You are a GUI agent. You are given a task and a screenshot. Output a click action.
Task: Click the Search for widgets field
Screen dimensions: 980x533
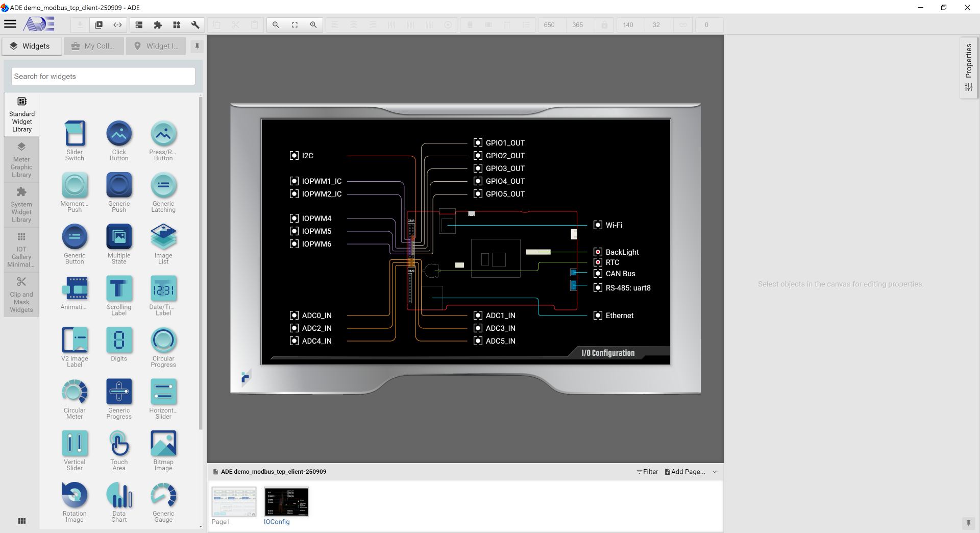click(103, 77)
